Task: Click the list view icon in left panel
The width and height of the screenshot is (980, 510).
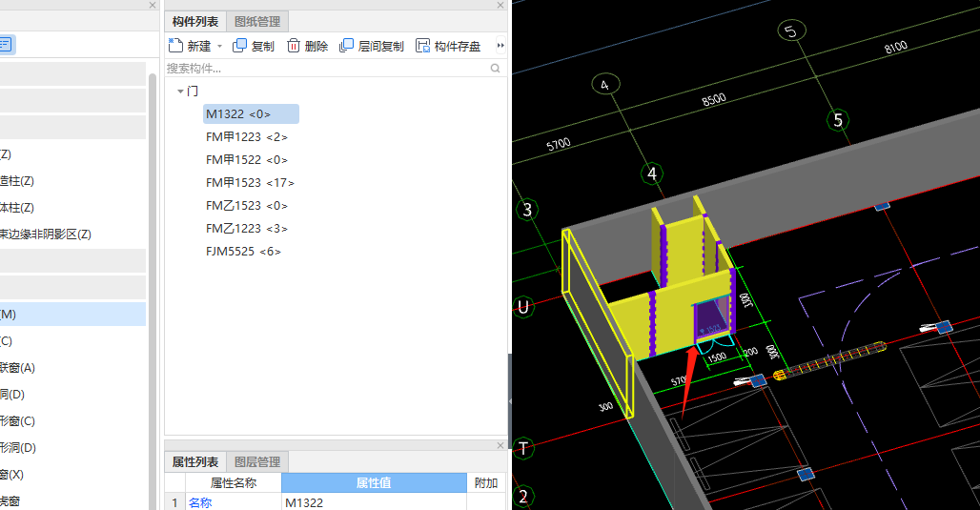Action: tap(6, 45)
